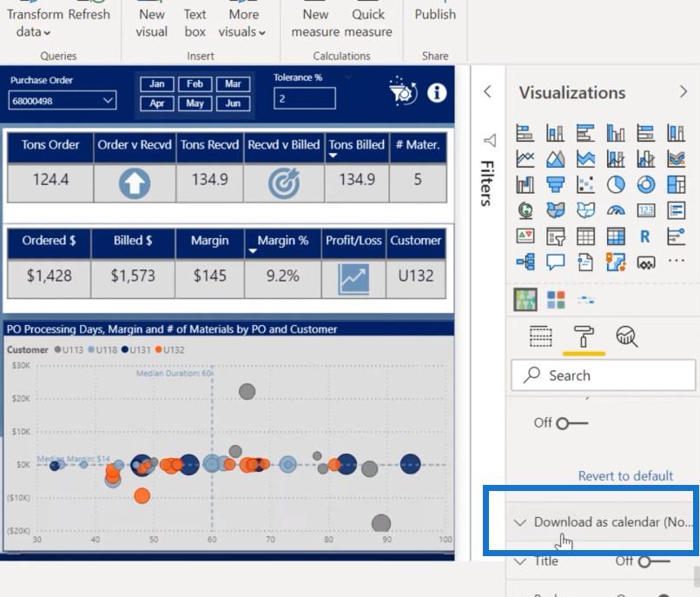Open Get more visuals ellipsis
700x597 pixels.
click(x=677, y=260)
